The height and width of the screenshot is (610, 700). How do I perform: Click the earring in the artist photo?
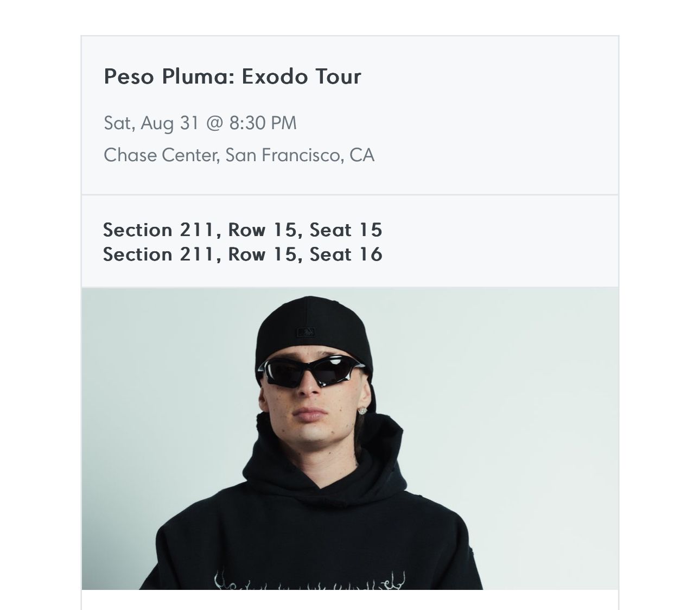[x=362, y=410]
